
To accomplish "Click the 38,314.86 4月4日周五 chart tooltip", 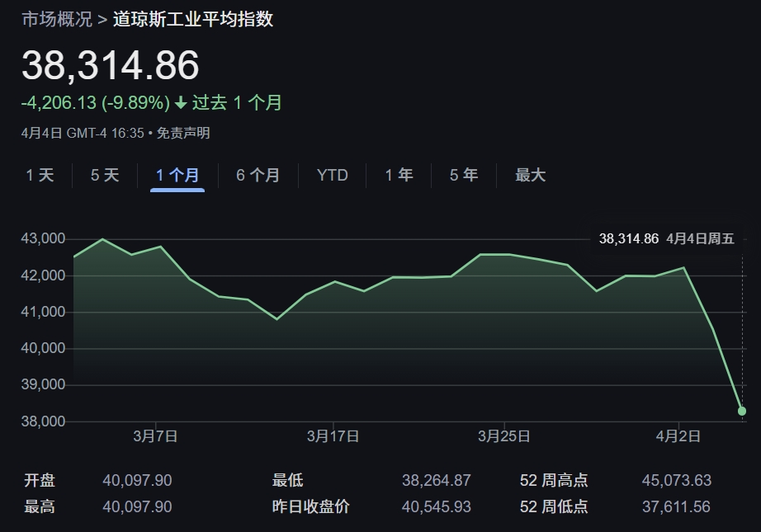I will tap(666, 238).
